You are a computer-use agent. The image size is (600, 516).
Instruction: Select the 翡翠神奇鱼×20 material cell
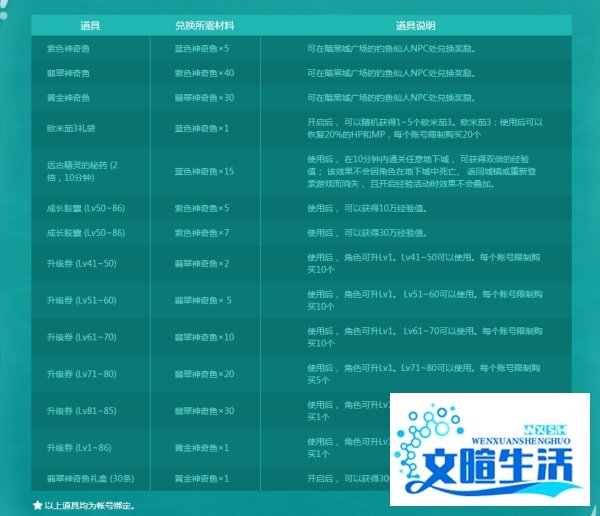tap(204, 374)
